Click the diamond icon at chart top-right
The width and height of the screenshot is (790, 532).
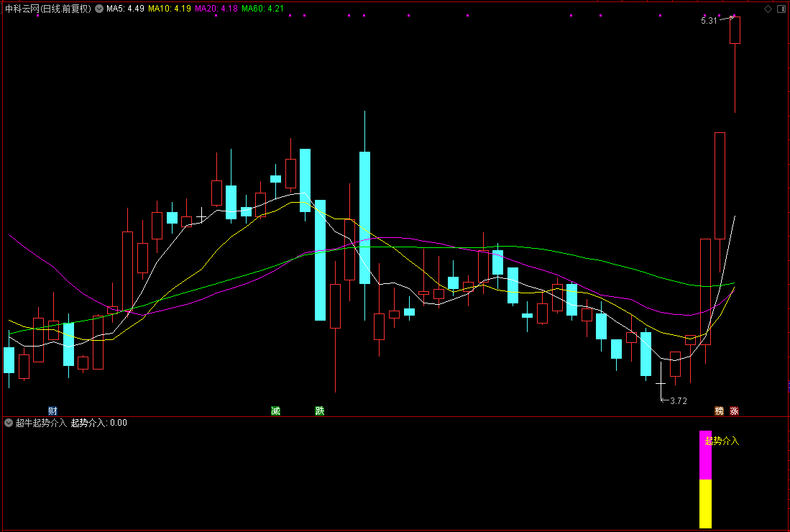click(768, 9)
